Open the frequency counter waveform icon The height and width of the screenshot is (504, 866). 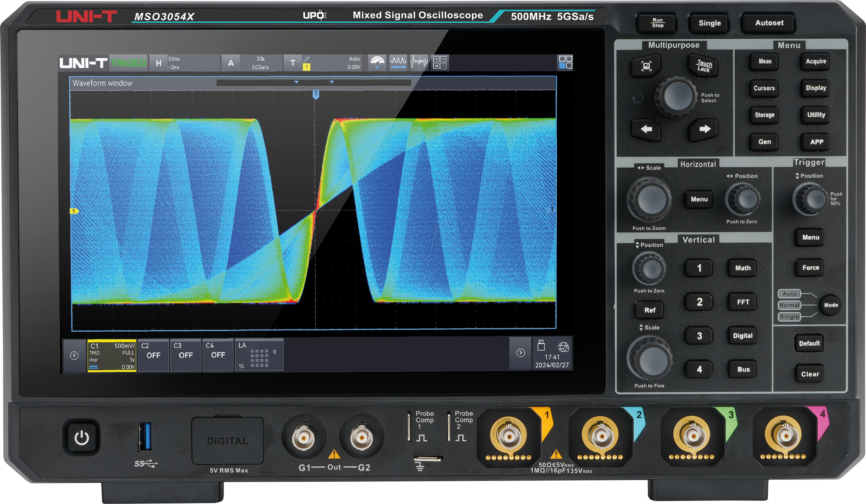click(419, 62)
